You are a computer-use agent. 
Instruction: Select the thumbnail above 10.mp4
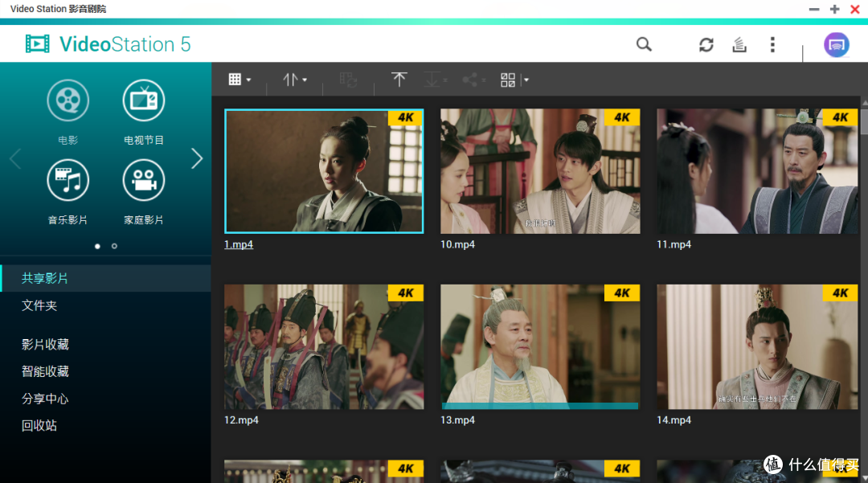540,171
